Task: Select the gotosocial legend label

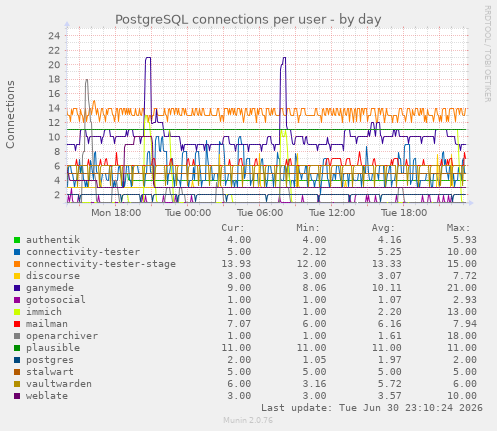Action: point(56,300)
